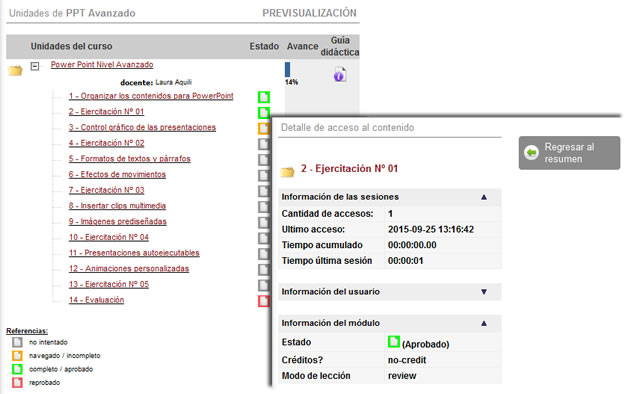The image size is (625, 394).
Task: Collapse the Información del módulo section
Action: (483, 323)
